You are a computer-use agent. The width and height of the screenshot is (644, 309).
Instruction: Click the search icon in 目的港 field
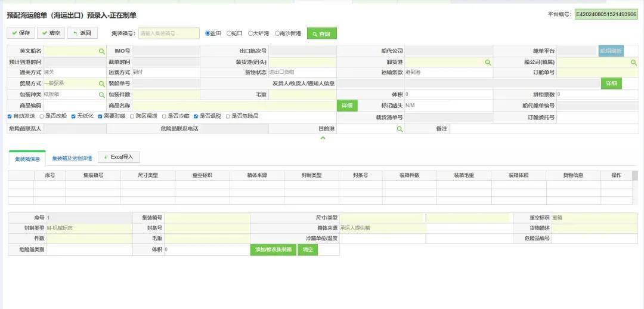point(400,128)
